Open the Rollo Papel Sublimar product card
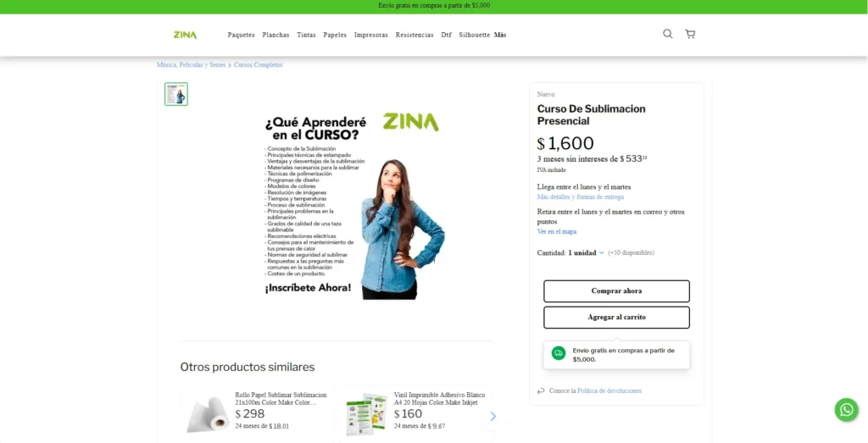The width and height of the screenshot is (868, 443). tap(258, 412)
